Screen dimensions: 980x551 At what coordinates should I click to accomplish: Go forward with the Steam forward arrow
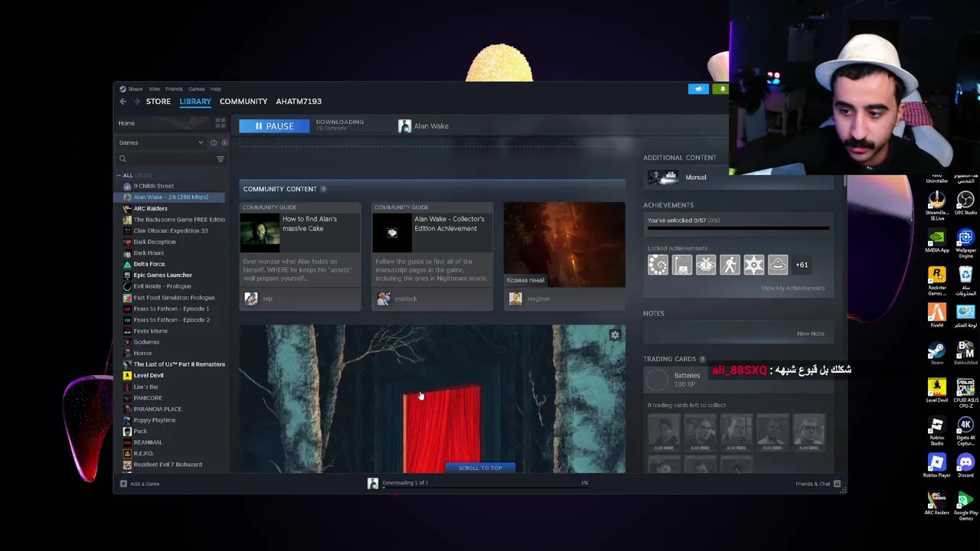pos(137,101)
